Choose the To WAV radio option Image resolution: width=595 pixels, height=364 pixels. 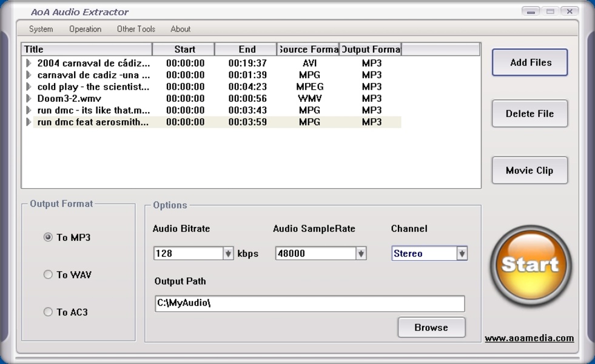click(x=49, y=275)
